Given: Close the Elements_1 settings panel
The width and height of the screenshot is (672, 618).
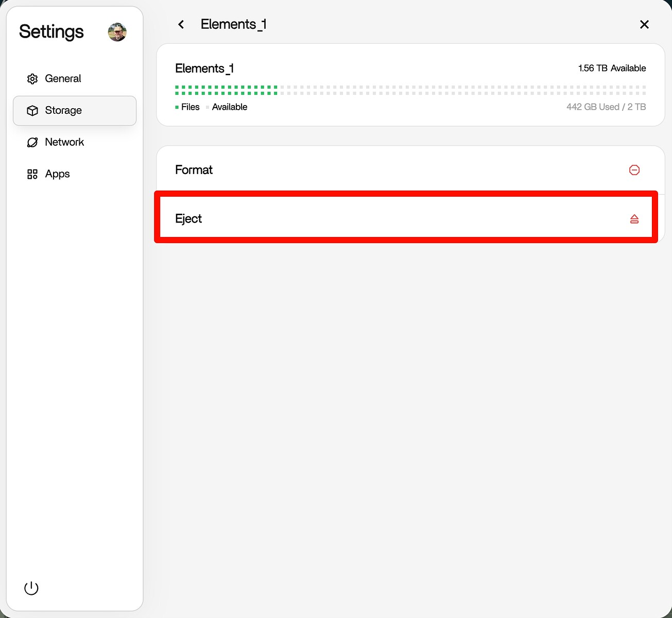Looking at the screenshot, I should [x=644, y=24].
